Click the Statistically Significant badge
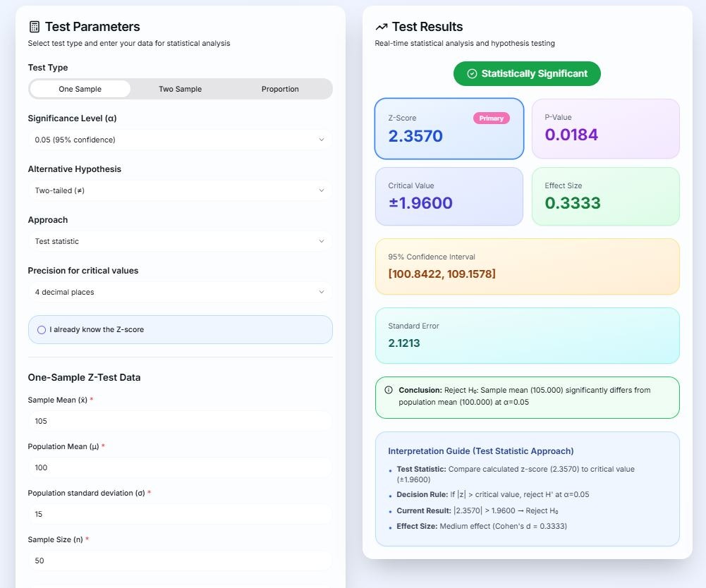 coord(527,73)
